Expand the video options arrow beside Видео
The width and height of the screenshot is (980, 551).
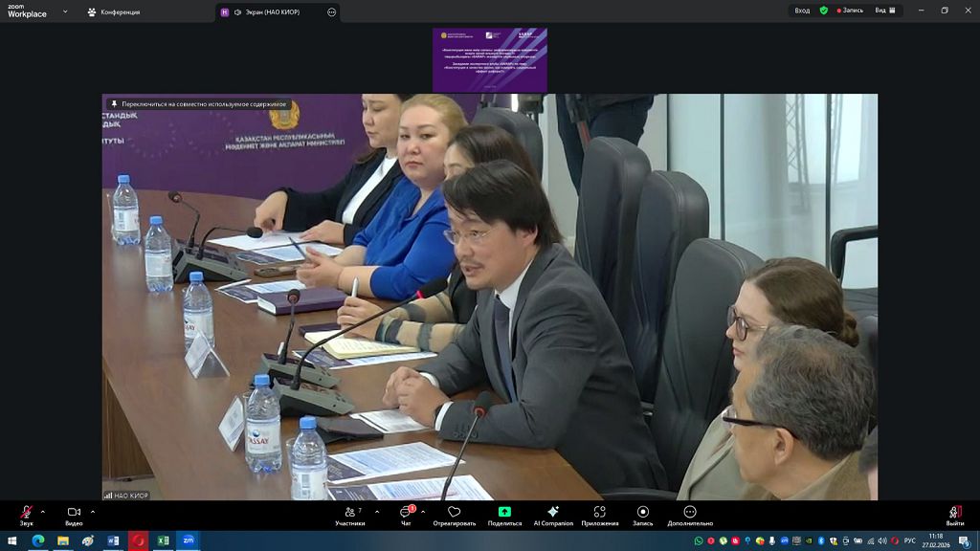click(x=92, y=512)
